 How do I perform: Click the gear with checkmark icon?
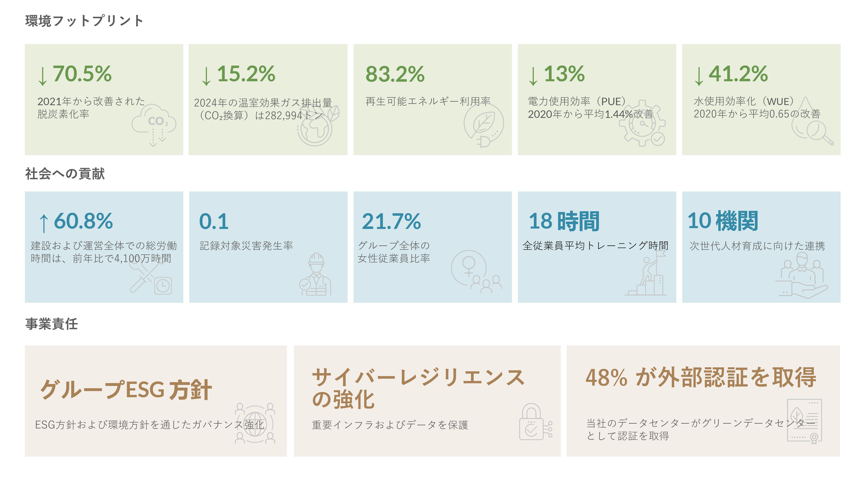pyautogui.click(x=642, y=123)
